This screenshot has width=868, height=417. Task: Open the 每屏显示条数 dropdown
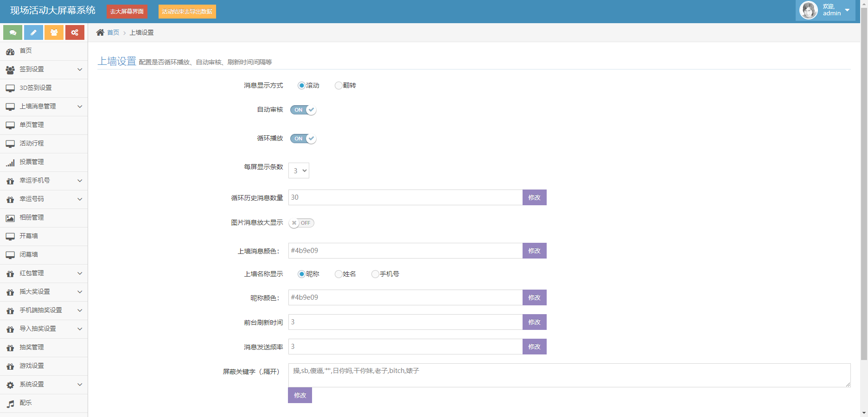click(299, 171)
